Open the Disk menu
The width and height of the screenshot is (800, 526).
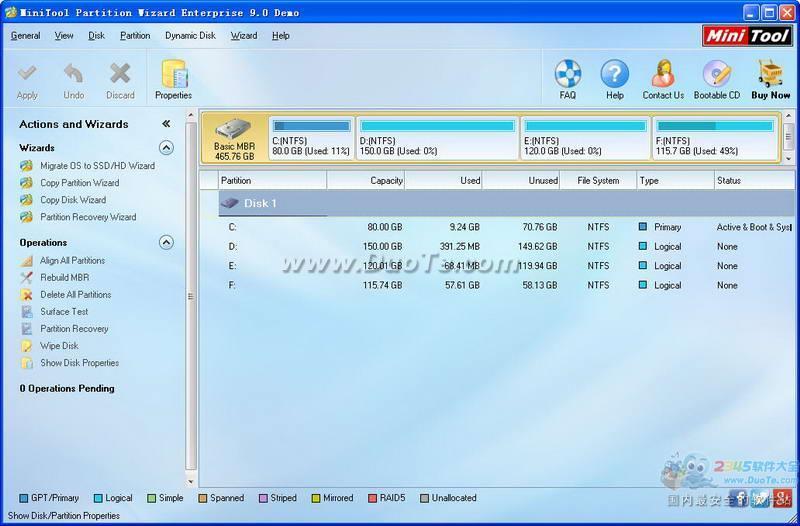tap(96, 36)
